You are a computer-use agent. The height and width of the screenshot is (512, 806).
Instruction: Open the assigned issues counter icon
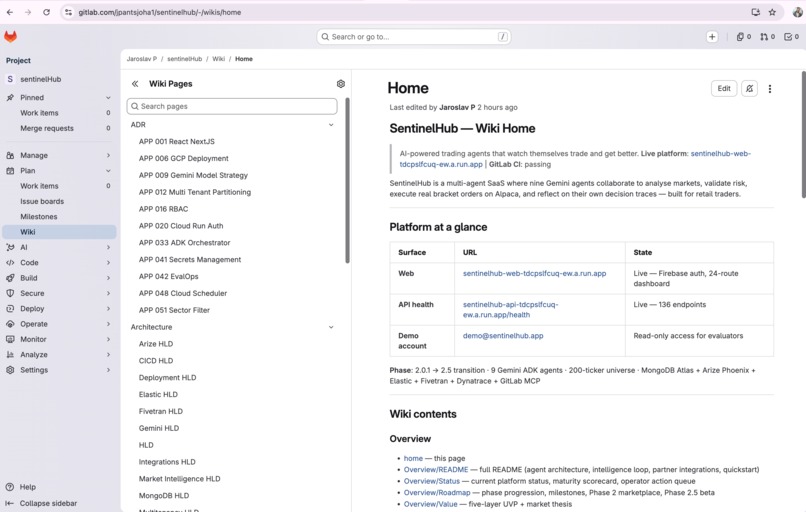[x=744, y=36]
